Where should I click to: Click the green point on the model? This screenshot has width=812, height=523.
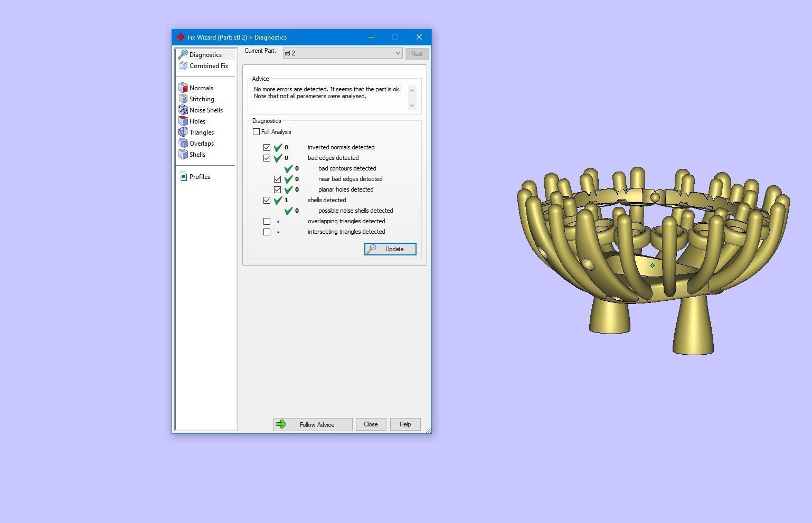pyautogui.click(x=653, y=265)
